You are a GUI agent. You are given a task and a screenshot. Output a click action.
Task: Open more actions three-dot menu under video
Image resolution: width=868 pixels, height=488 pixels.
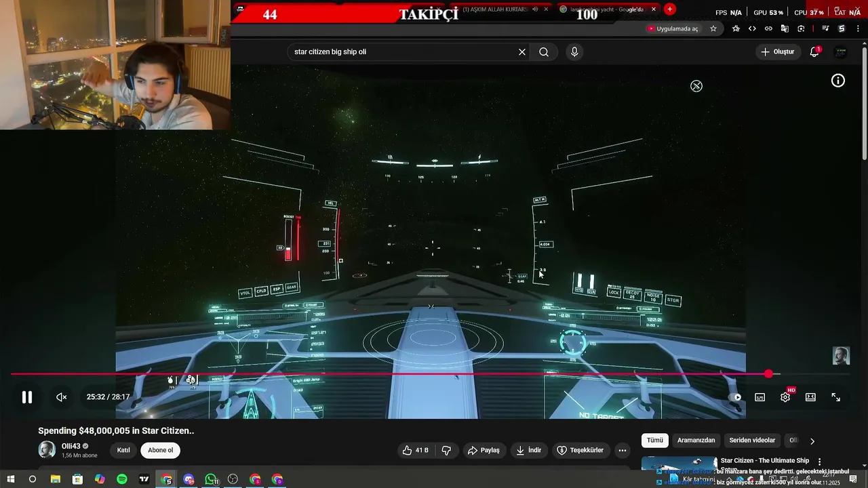[623, 450]
